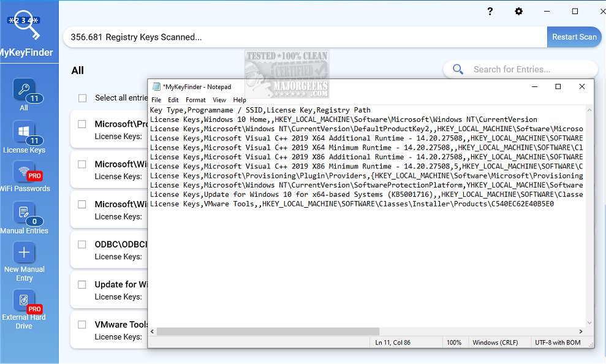Image resolution: width=606 pixels, height=364 pixels.
Task: Click the search magnifier icon
Action: coord(458,70)
